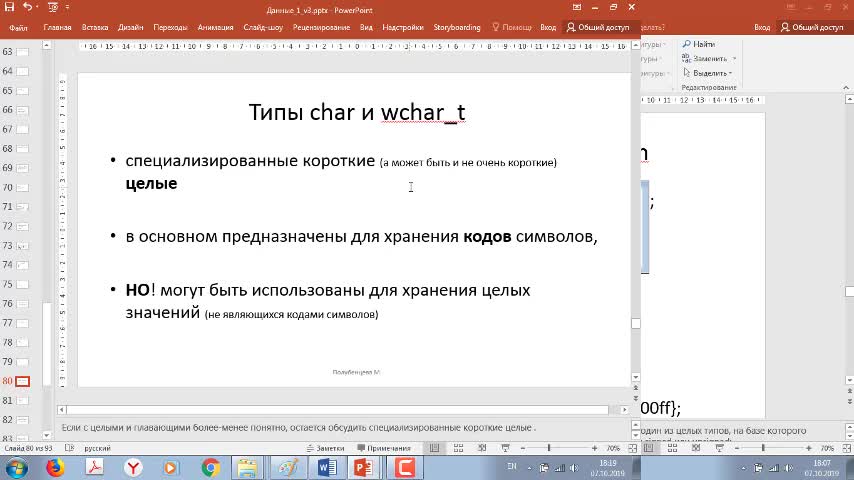Open the undo history dropdown arrow
The width and height of the screenshot is (854, 480).
click(x=37, y=7)
